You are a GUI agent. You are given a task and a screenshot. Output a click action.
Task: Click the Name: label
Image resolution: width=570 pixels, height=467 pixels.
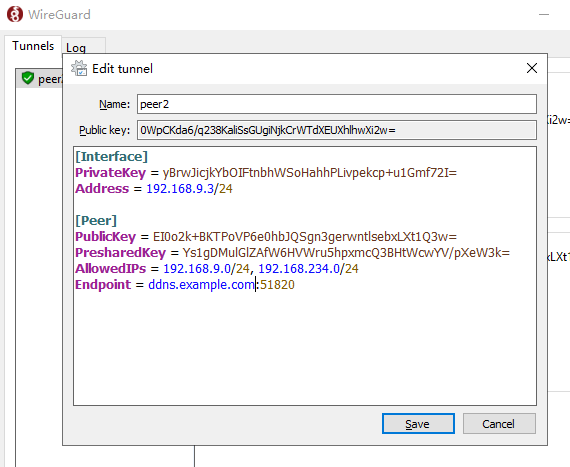(x=115, y=104)
